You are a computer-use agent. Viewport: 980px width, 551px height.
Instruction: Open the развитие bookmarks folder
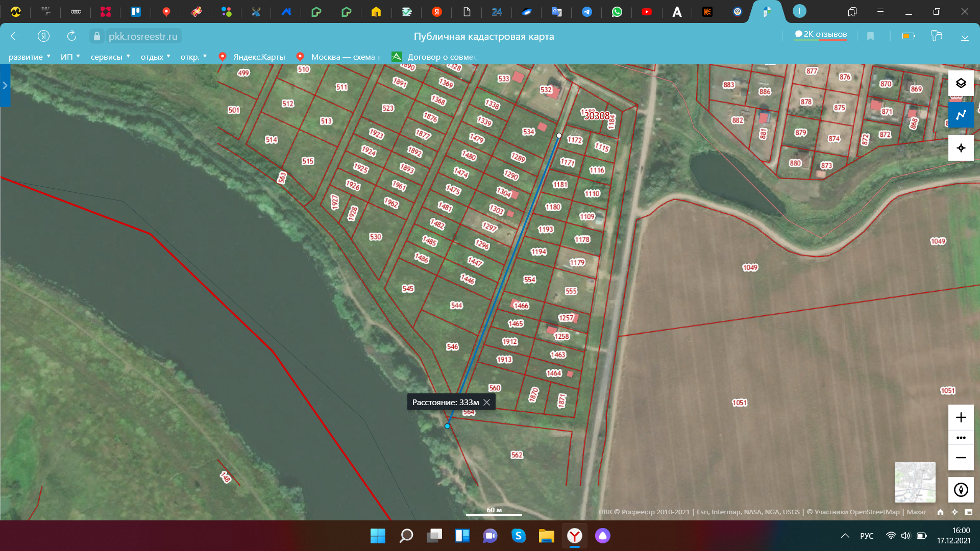click(x=29, y=57)
